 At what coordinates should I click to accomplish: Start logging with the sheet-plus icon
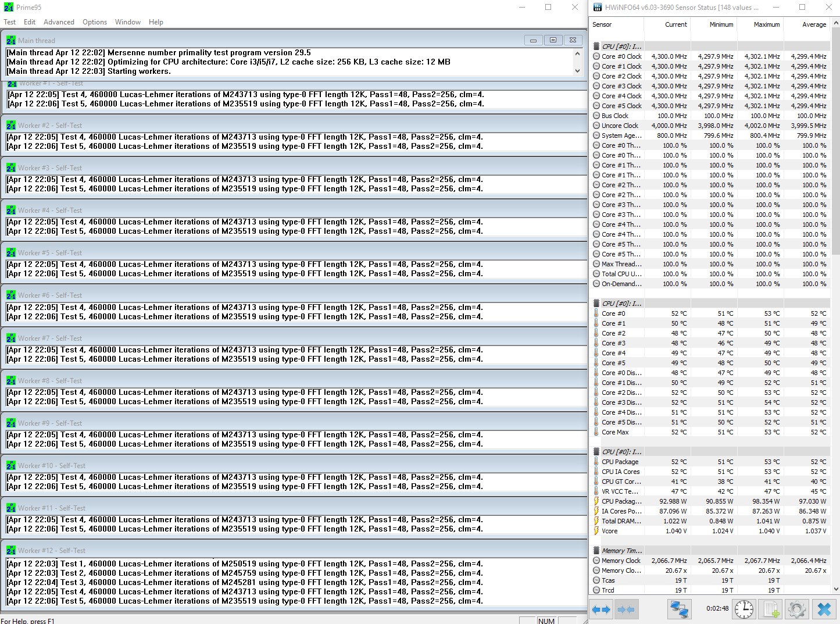pos(771,609)
